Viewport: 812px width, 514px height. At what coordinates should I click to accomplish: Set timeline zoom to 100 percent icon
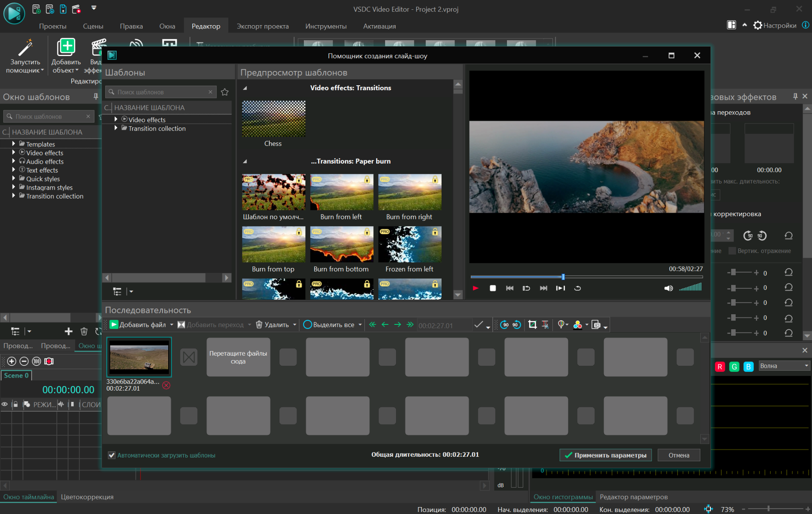point(37,361)
